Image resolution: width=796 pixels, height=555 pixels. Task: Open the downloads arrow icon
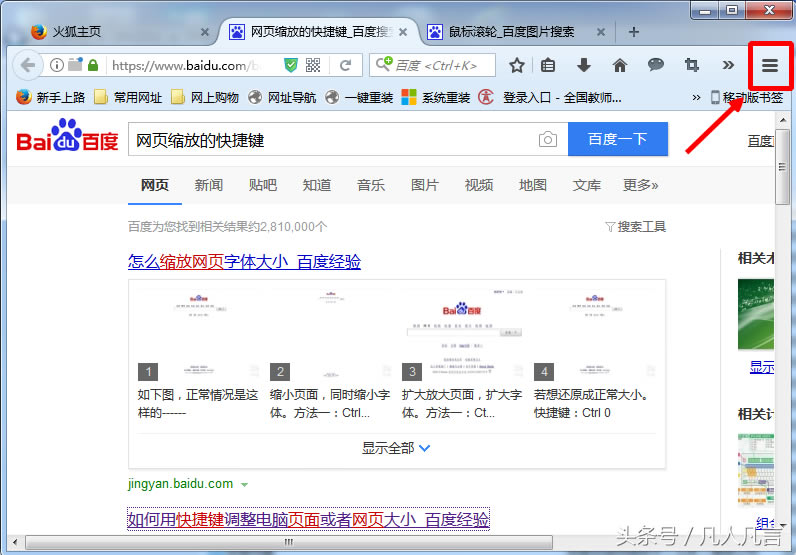click(x=584, y=65)
